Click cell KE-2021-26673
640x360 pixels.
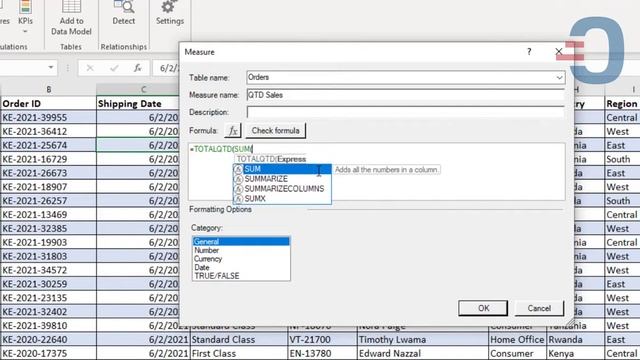point(49,173)
